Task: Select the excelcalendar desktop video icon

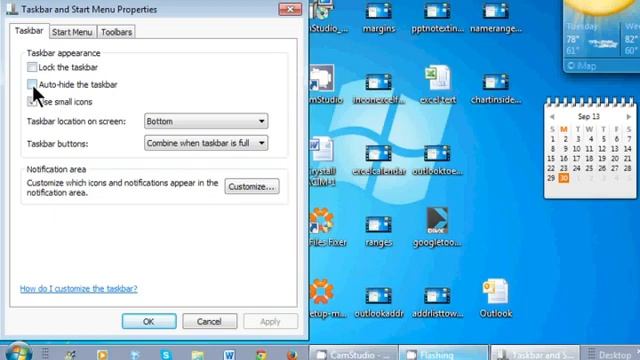Action: 378,160
